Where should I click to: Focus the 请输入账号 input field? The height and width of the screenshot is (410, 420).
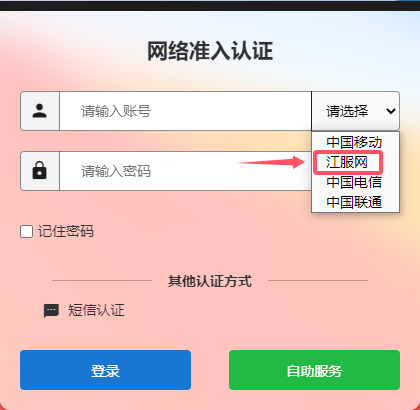185,111
